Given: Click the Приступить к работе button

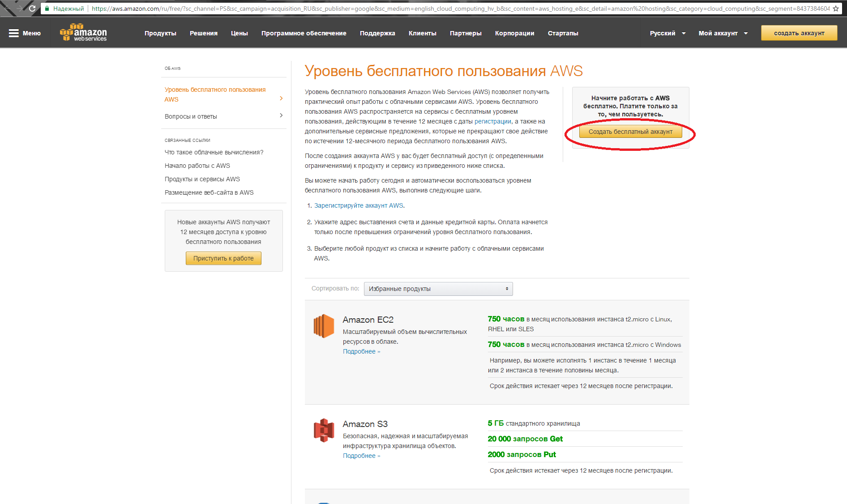Looking at the screenshot, I should pyautogui.click(x=223, y=258).
